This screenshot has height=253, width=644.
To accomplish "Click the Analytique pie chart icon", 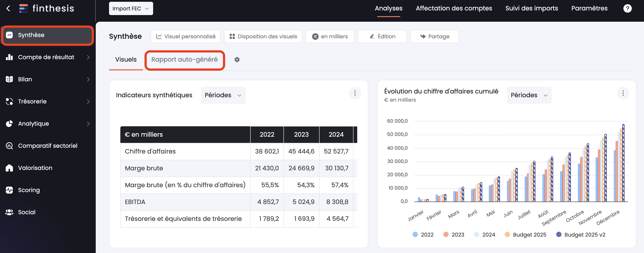I will (10, 123).
